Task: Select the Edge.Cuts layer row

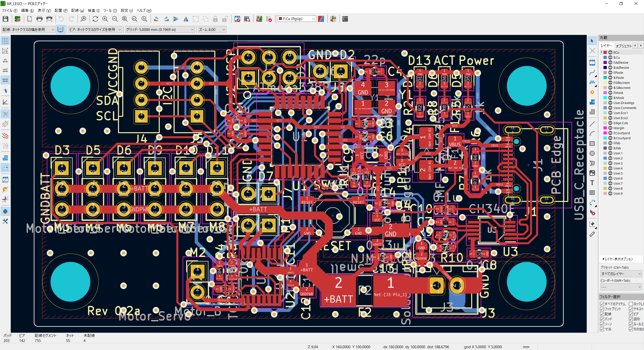Action: coord(621,123)
